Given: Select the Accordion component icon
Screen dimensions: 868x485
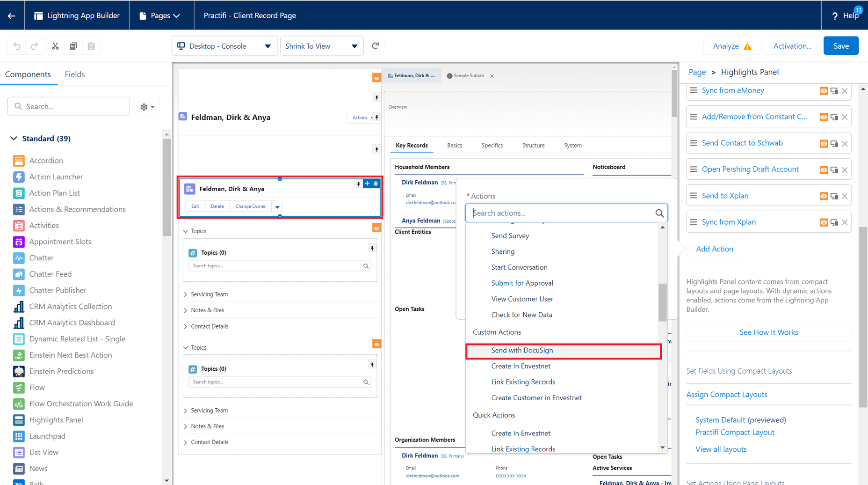Looking at the screenshot, I should pyautogui.click(x=19, y=161).
